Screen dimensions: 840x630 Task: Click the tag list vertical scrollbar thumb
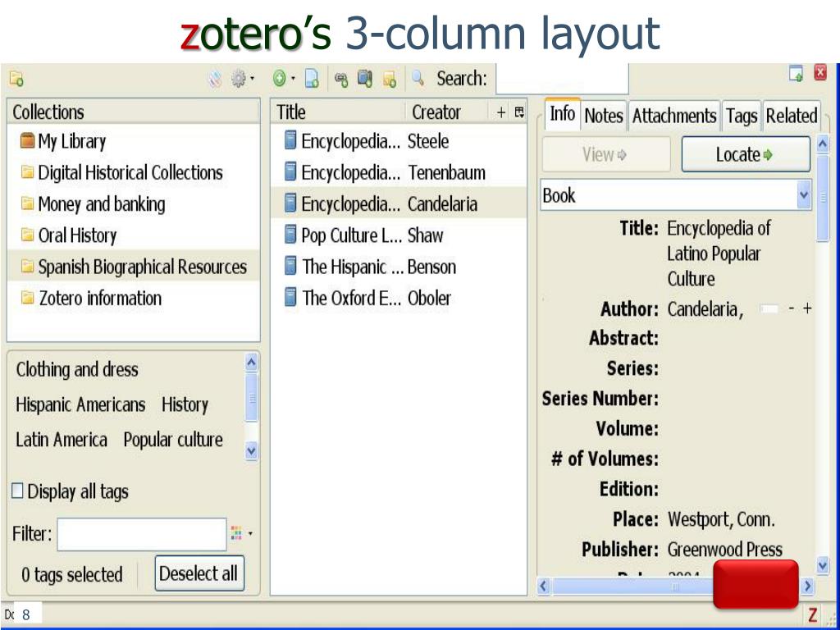click(252, 398)
